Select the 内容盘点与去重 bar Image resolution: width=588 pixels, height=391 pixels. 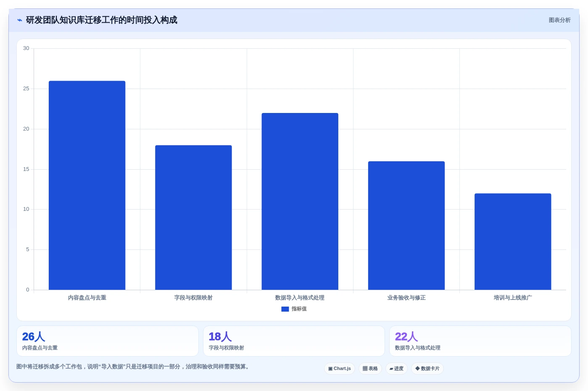87,185
